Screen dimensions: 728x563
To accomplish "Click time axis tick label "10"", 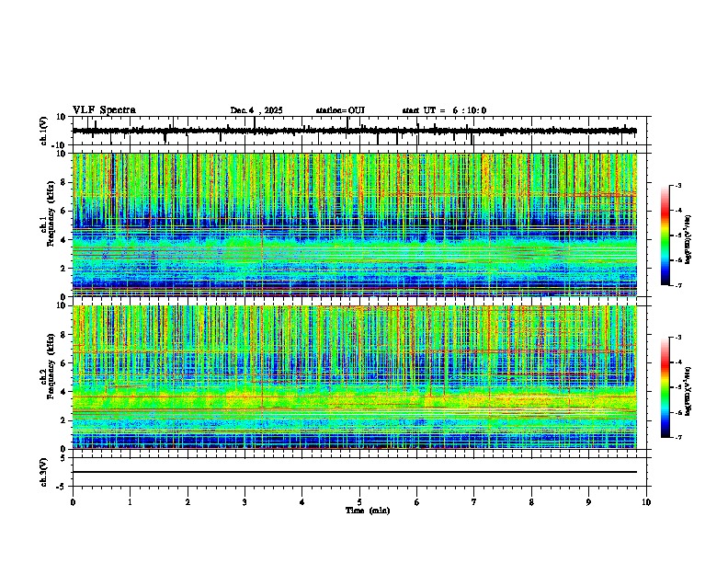I will click(646, 502).
